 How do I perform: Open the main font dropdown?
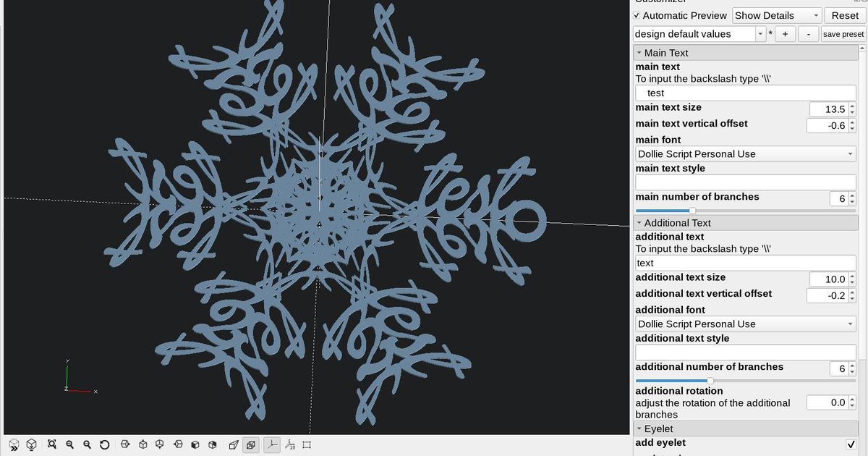[x=745, y=153]
